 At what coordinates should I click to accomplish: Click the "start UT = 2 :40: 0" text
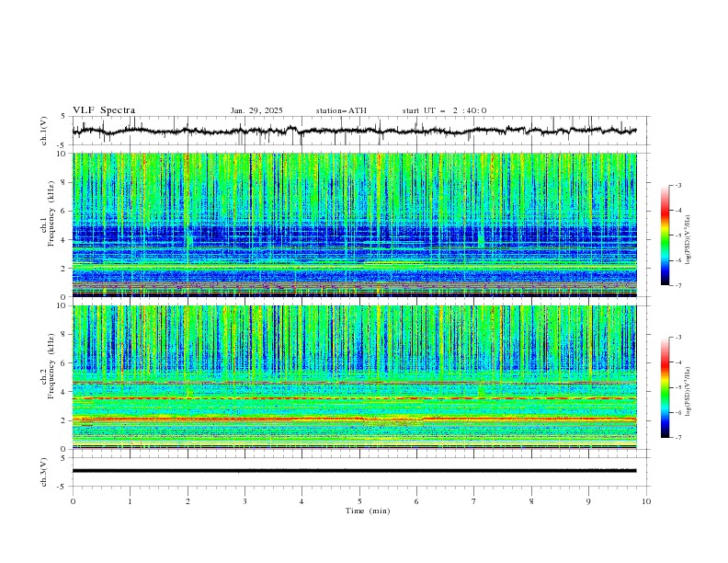(444, 110)
